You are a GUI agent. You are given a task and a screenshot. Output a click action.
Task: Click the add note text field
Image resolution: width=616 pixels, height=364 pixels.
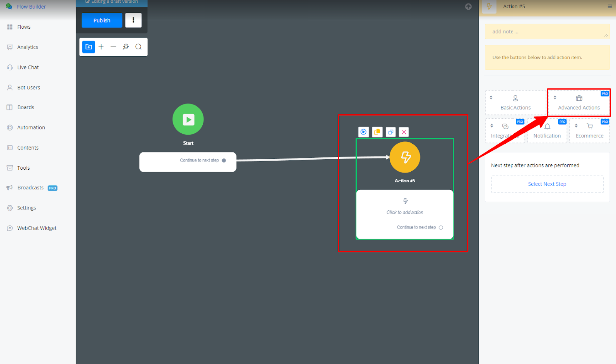[x=546, y=32]
